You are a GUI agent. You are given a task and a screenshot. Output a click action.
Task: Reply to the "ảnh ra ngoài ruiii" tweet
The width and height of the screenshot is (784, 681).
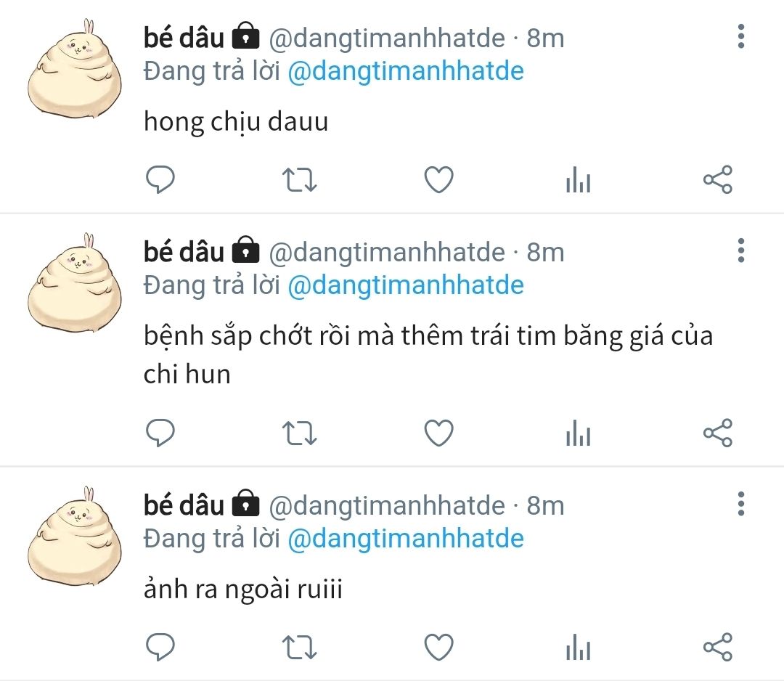click(160, 646)
